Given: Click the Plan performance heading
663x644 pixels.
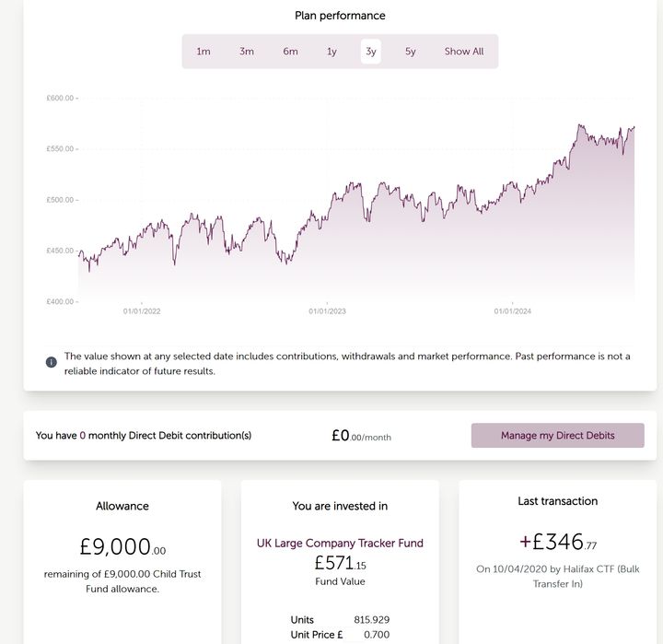Looking at the screenshot, I should (x=340, y=16).
